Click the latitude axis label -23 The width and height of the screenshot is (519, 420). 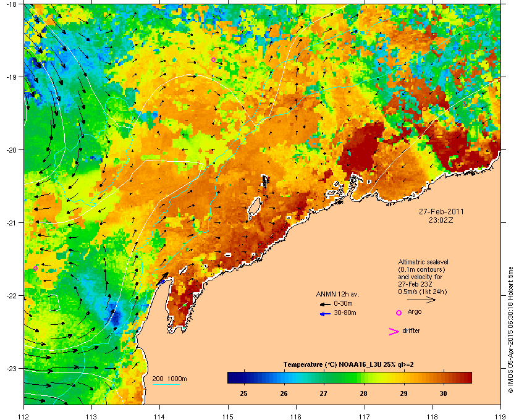tap(11, 368)
